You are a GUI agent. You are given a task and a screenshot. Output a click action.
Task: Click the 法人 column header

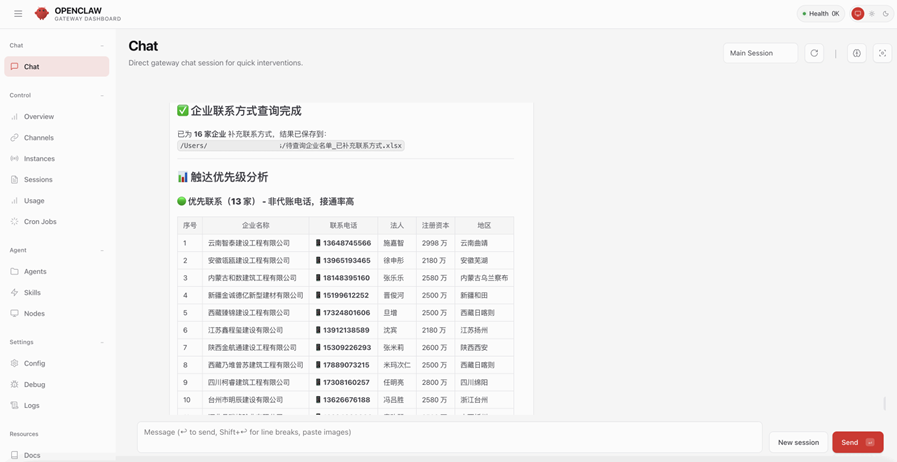[397, 225]
